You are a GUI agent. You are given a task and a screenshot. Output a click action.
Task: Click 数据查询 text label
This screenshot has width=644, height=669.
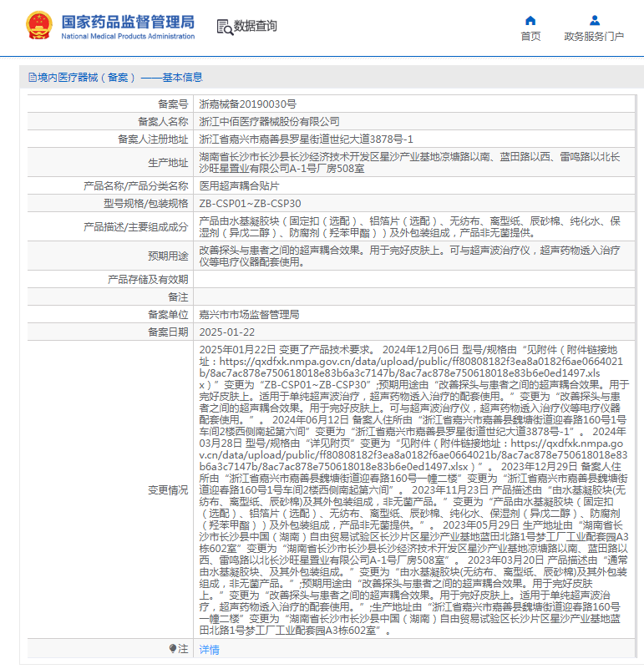[256, 26]
